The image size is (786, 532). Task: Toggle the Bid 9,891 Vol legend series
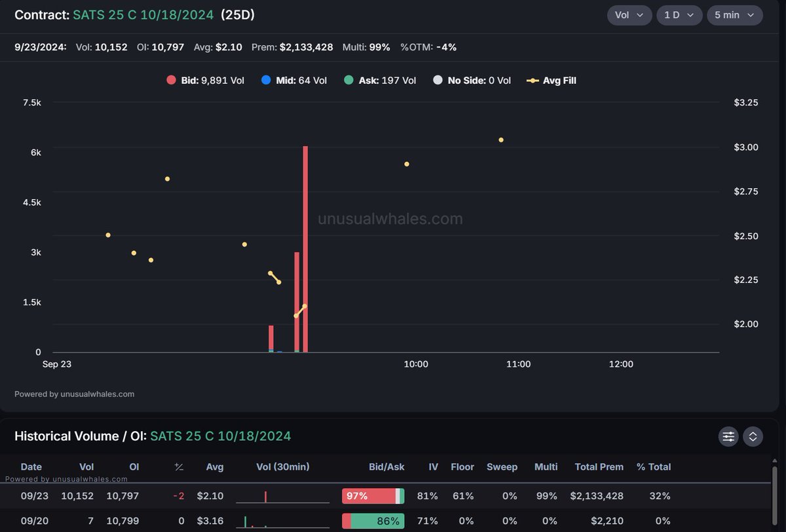tap(205, 81)
